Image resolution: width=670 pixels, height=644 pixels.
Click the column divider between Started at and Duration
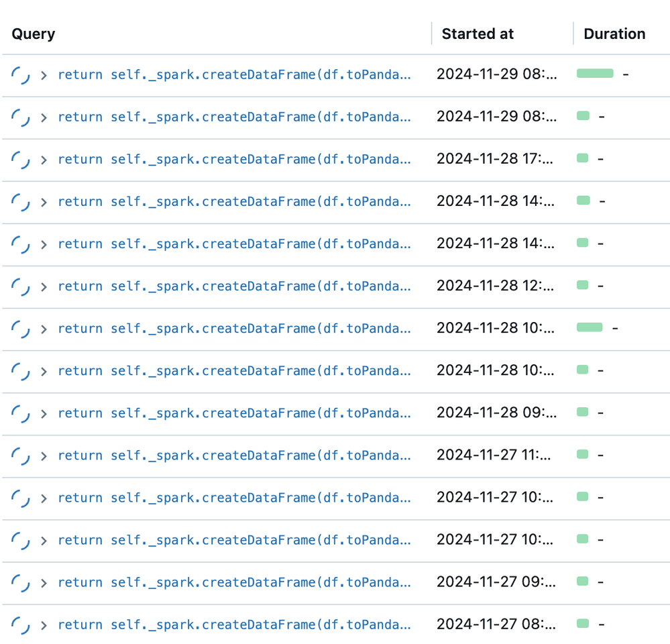pyautogui.click(x=573, y=34)
